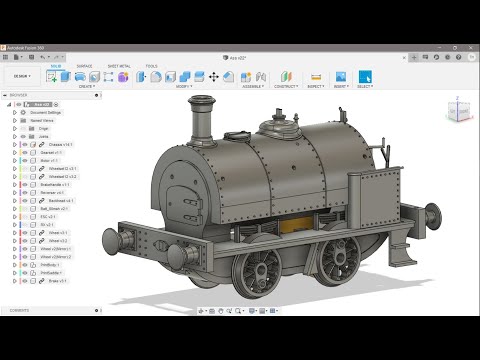The height and width of the screenshot is (360, 480).
Task: Open a new design with plus button
Action: pos(414,57)
